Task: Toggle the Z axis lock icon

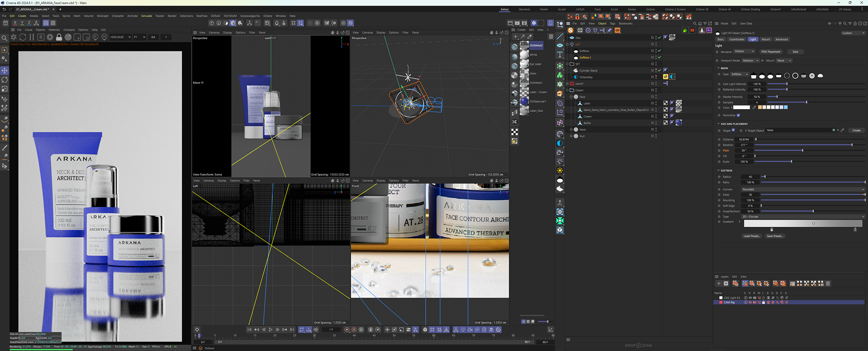Action: [29, 23]
